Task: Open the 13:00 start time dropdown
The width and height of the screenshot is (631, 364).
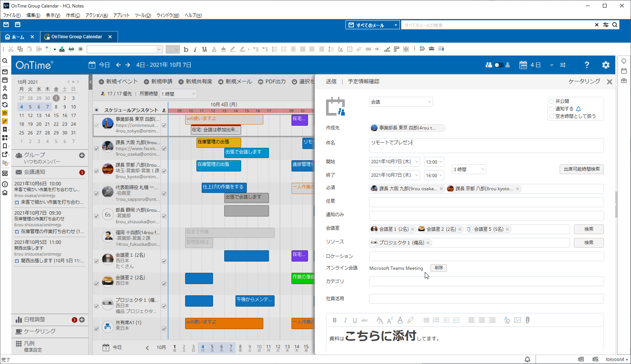Action: tap(434, 162)
